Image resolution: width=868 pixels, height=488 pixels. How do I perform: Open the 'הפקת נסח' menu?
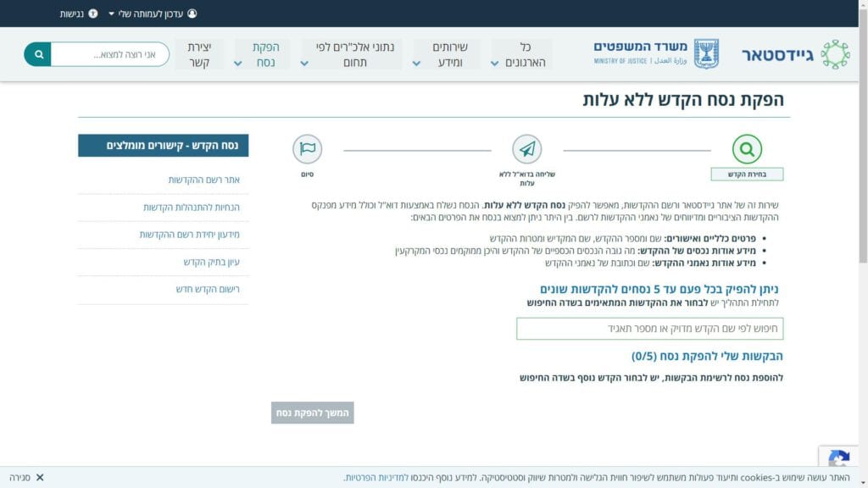(257, 54)
